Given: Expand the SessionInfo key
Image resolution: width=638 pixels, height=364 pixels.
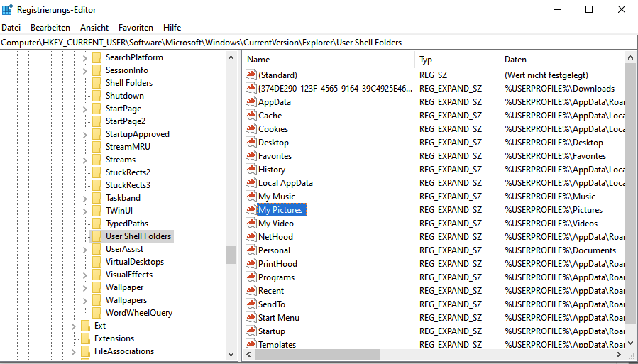Looking at the screenshot, I should pyautogui.click(x=84, y=70).
